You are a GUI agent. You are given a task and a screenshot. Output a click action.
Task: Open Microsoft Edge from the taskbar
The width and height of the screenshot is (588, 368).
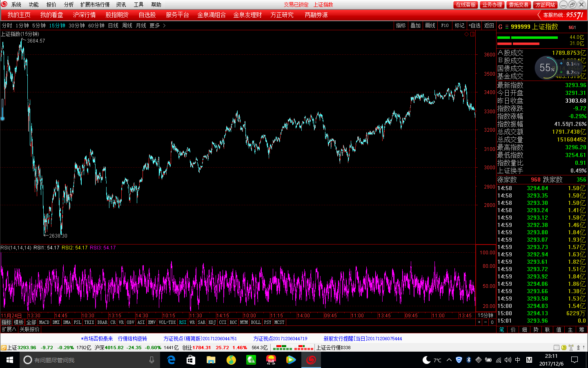click(x=171, y=360)
